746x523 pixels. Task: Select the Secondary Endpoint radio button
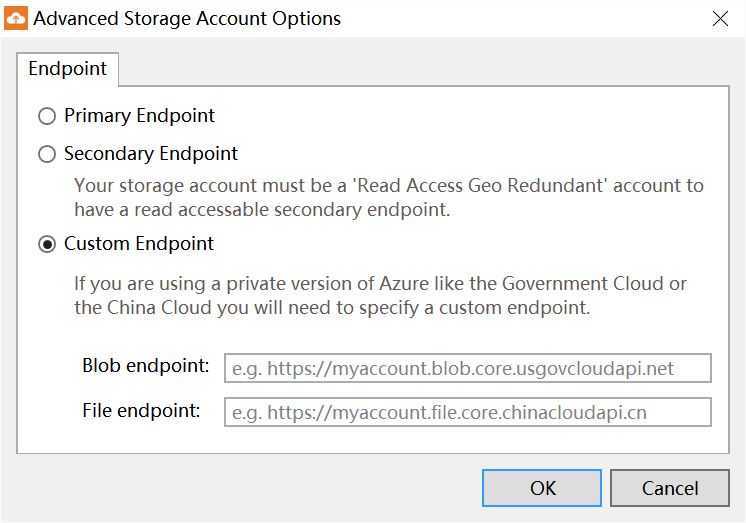click(x=47, y=154)
